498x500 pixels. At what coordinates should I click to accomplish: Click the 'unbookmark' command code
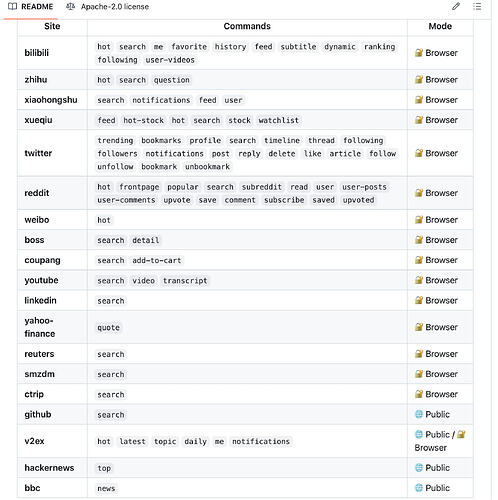click(x=207, y=167)
